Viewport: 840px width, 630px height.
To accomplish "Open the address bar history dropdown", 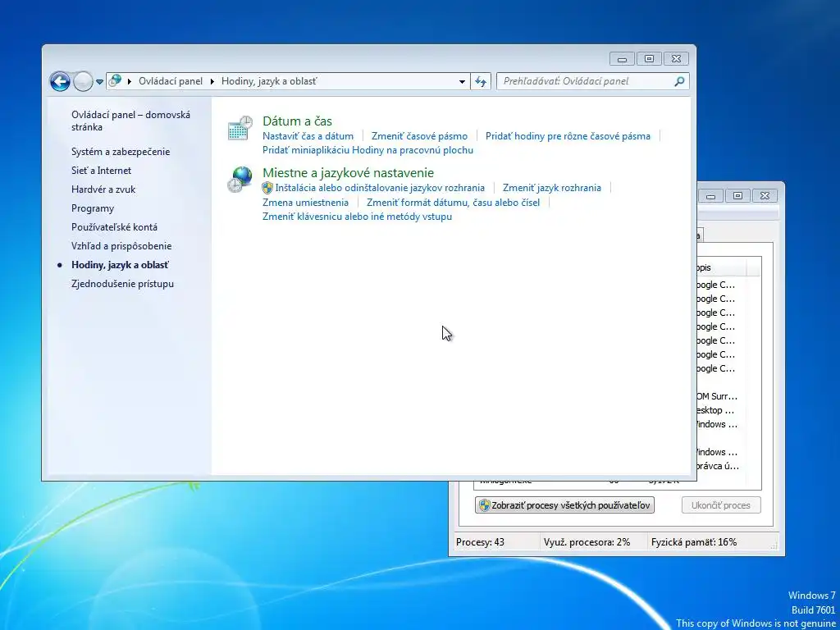I will 462,82.
